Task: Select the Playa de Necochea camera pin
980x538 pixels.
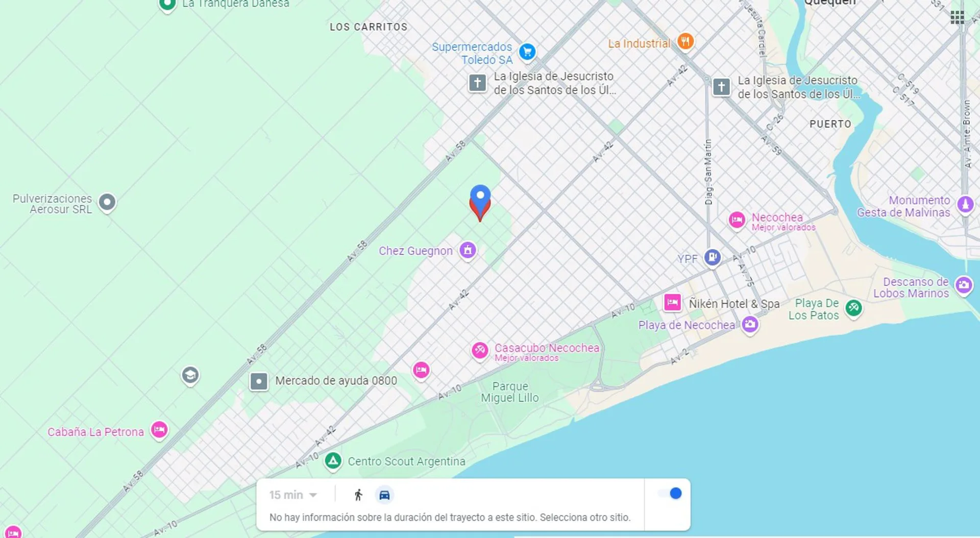Action: coord(749,325)
